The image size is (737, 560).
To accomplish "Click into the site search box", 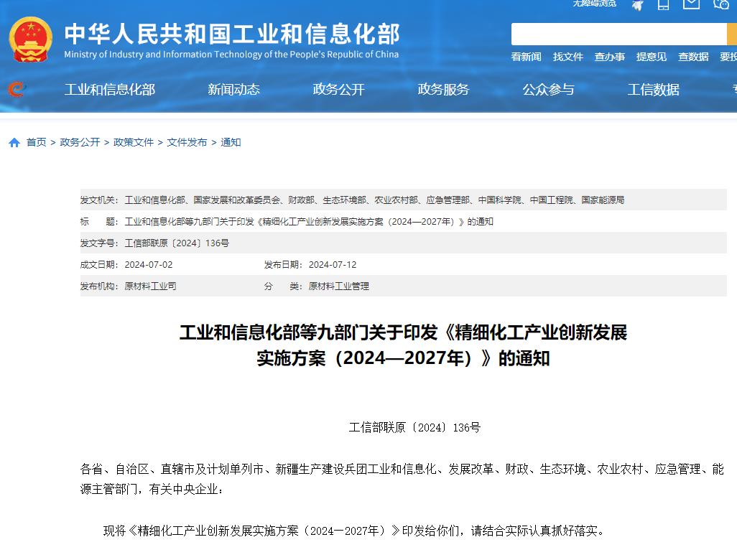I will [x=618, y=34].
